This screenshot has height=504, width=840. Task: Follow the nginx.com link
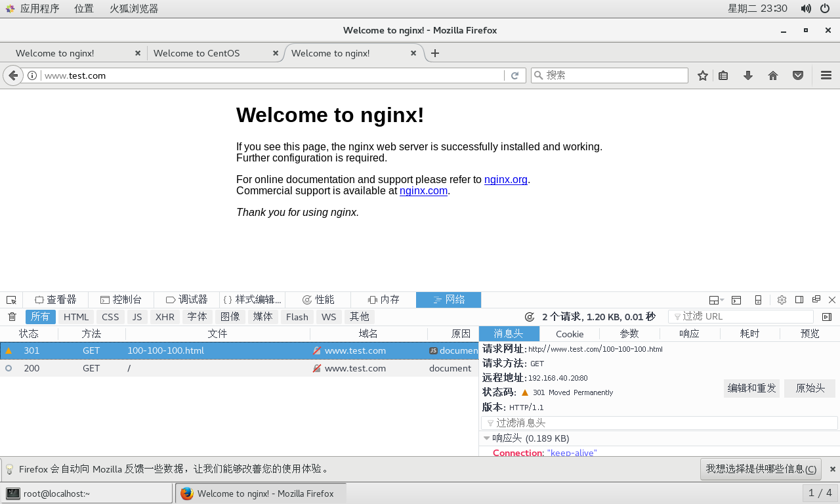423,190
